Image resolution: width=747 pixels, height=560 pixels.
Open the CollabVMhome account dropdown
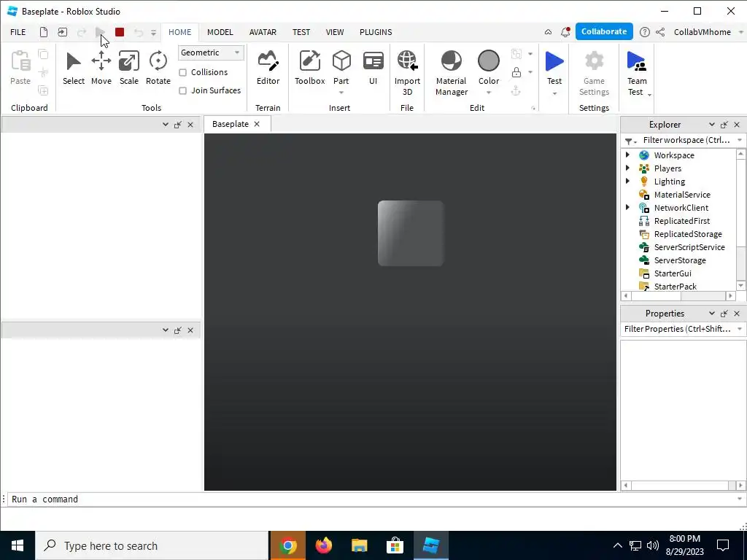tap(741, 32)
